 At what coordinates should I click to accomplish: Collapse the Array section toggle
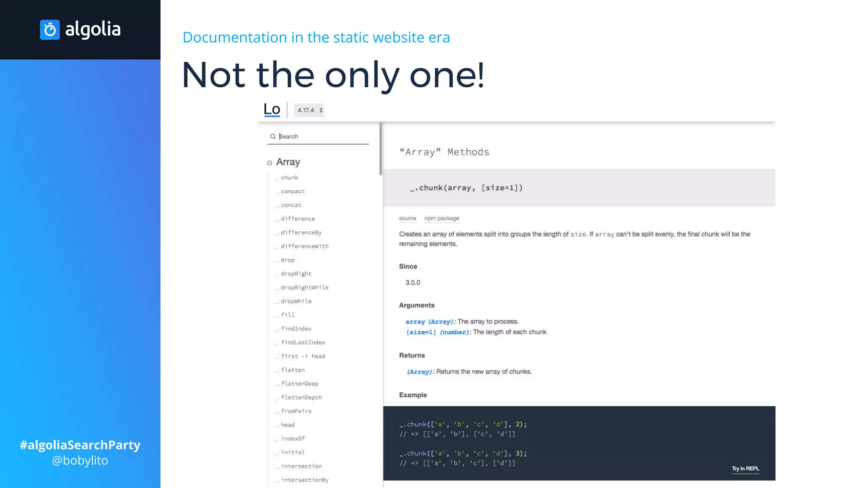tap(270, 163)
